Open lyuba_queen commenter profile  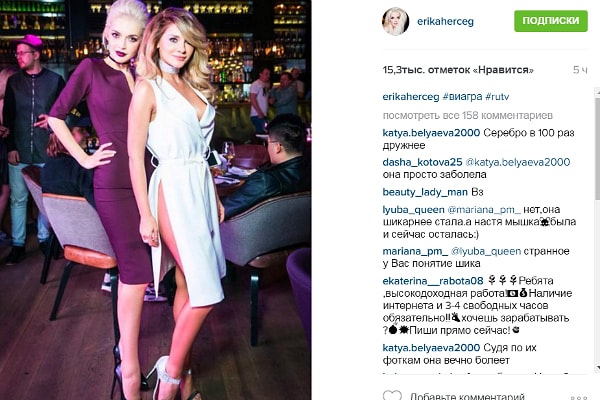414,210
